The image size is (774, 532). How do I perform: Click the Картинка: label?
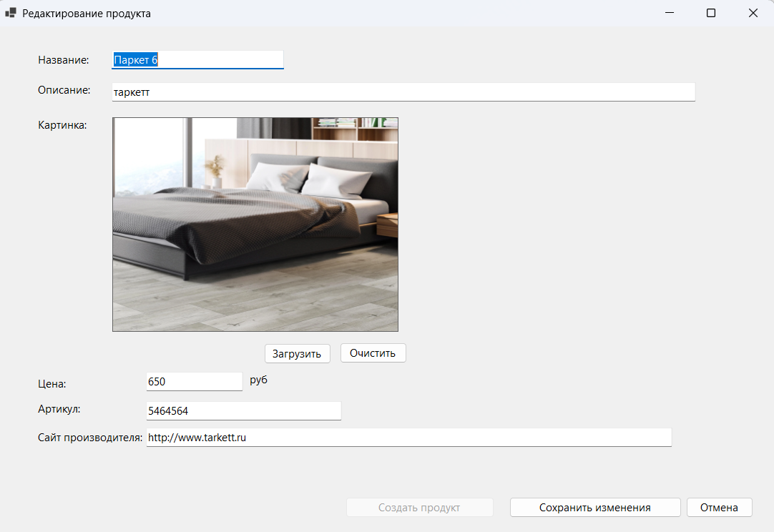click(x=62, y=125)
